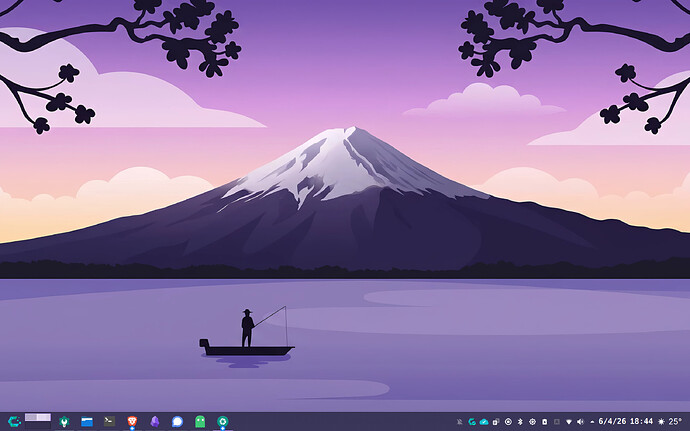Expand hidden system tray icons arrow

coord(592,422)
